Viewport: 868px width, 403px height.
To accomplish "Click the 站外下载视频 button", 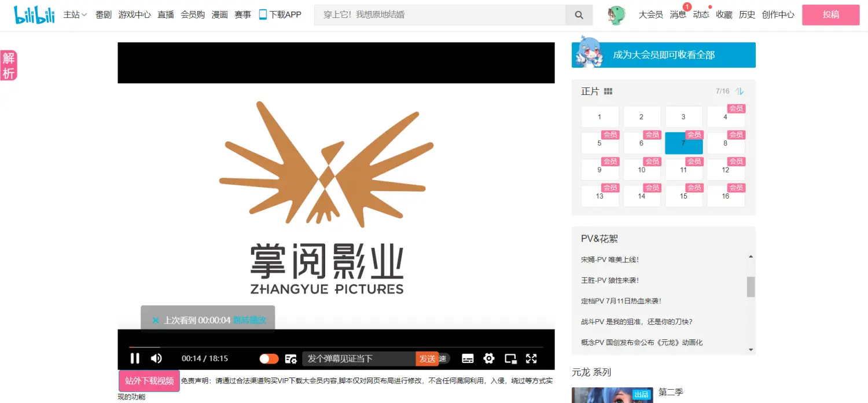I will pos(149,381).
